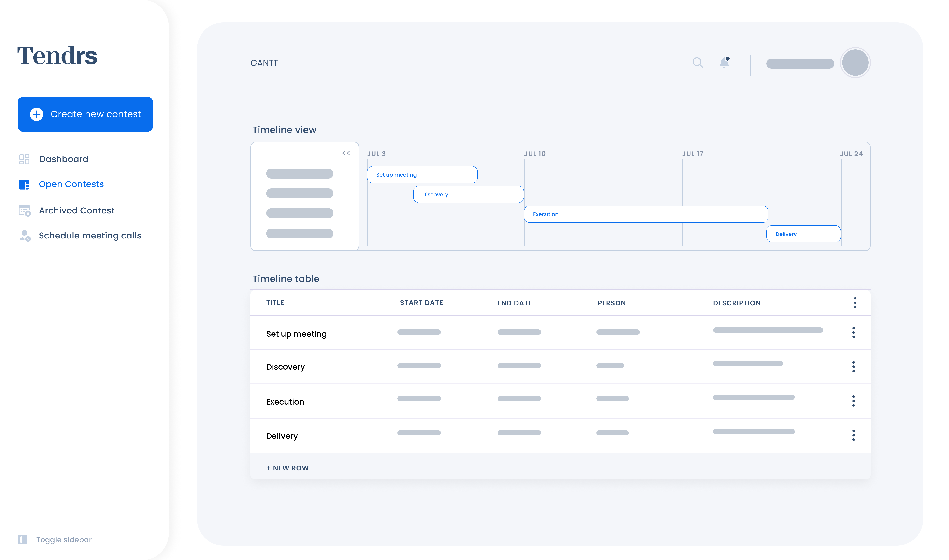Screen dimensions: 949x560
Task: Click the Schedule meeting calls icon
Action: click(25, 236)
